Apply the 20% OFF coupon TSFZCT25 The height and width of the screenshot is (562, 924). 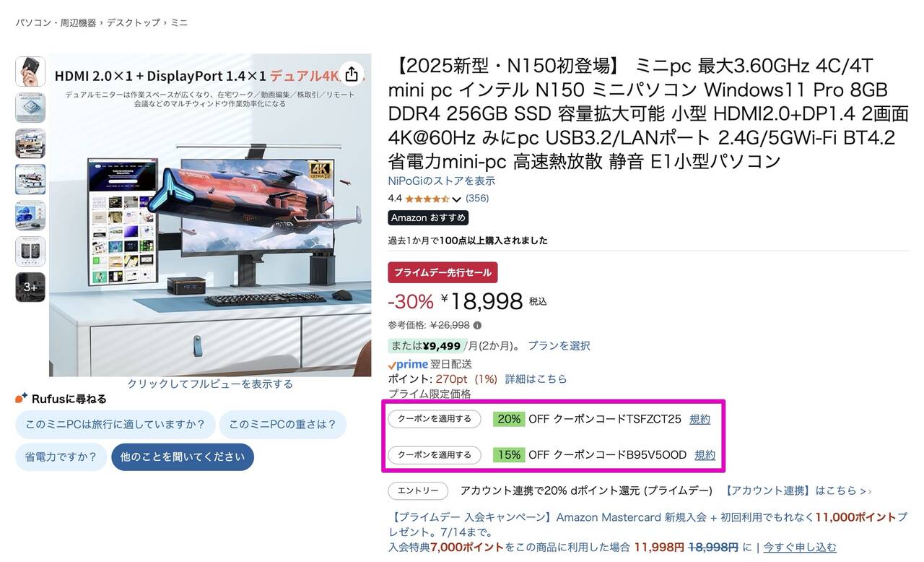point(435,419)
